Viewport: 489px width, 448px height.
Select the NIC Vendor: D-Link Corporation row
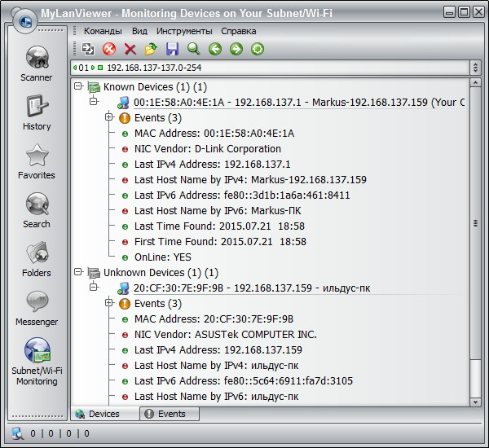click(x=208, y=148)
